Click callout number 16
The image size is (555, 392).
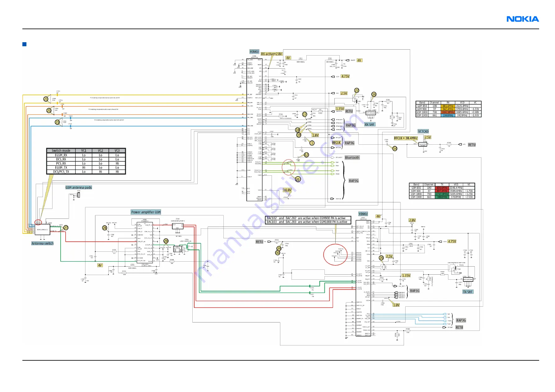click(x=374, y=94)
